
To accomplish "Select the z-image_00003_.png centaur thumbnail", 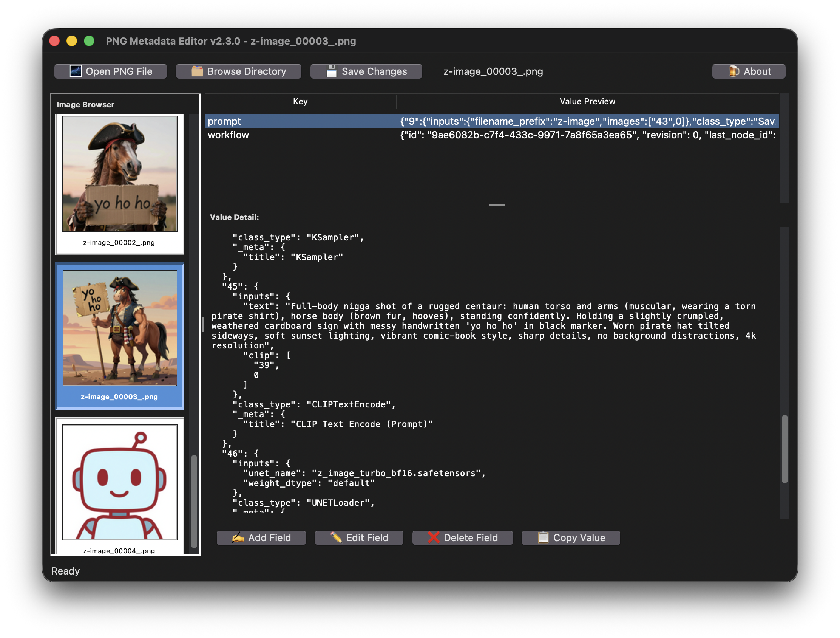I will point(120,328).
